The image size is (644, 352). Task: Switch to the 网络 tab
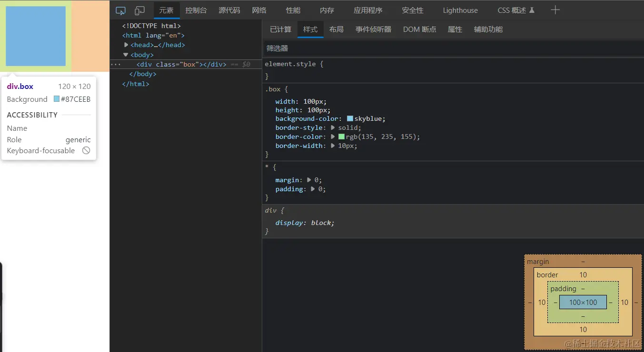(259, 10)
